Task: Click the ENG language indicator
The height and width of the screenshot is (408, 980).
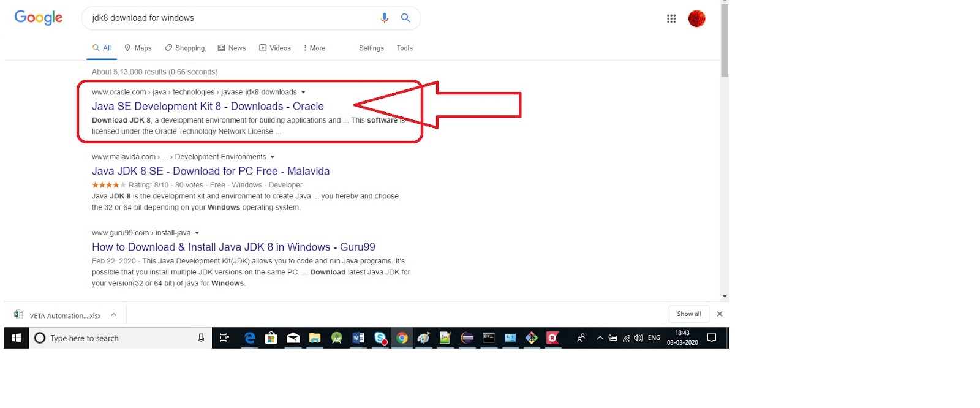Action: [654, 338]
